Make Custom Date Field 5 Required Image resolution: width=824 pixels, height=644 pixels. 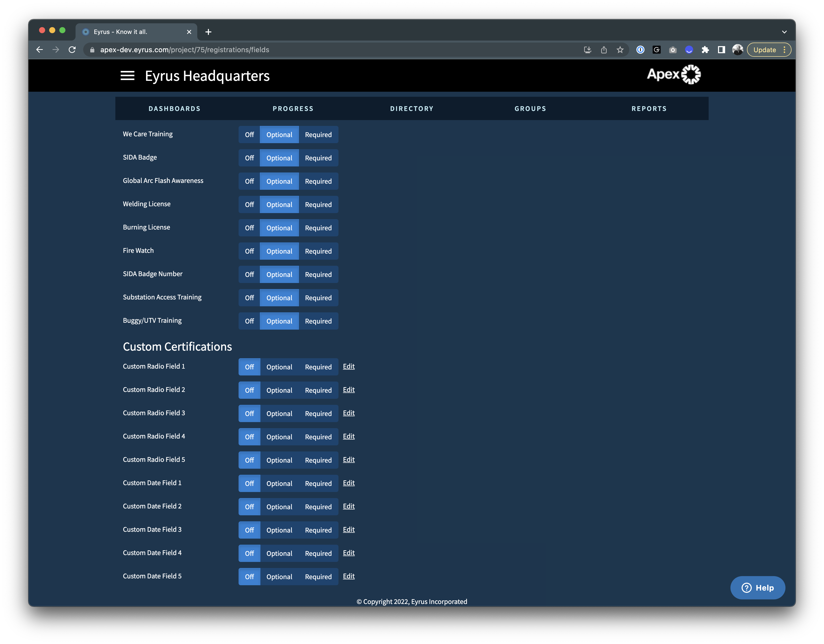click(x=318, y=577)
